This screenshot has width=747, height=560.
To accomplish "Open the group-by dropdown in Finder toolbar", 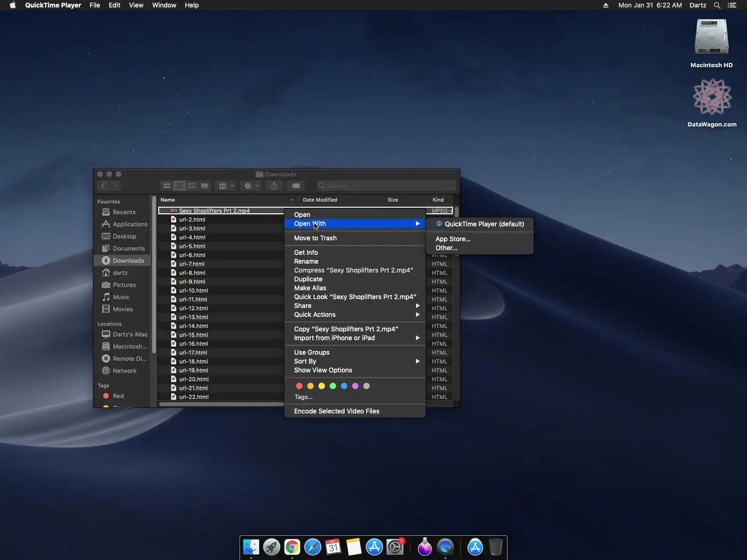I will (x=226, y=186).
